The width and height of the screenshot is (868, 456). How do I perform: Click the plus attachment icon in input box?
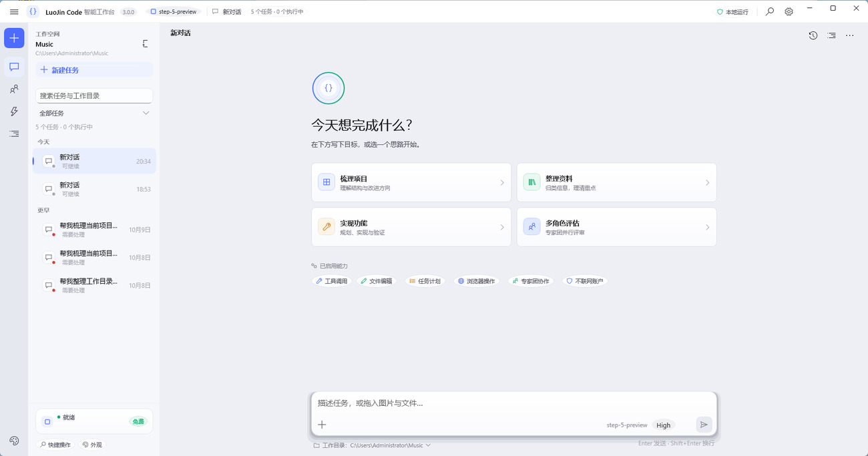(322, 425)
